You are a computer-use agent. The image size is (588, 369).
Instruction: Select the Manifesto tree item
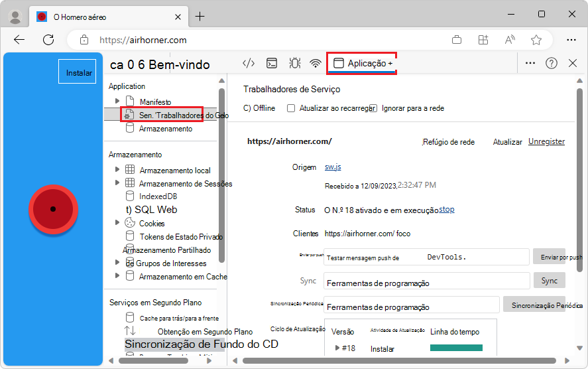[155, 102]
